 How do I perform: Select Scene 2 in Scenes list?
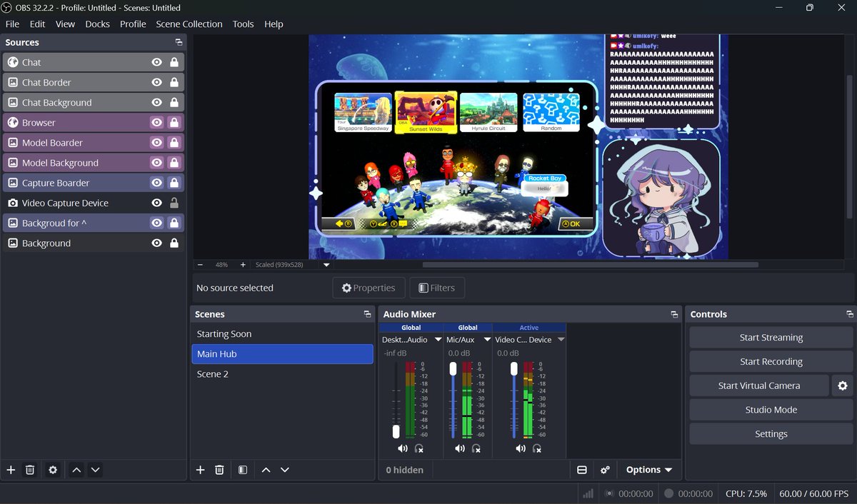(x=282, y=374)
